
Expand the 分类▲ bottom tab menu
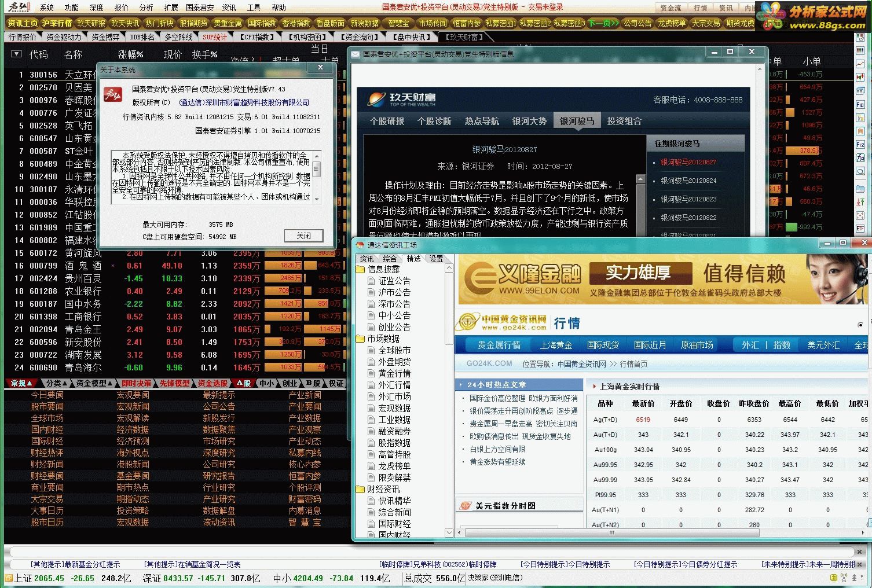click(x=57, y=383)
